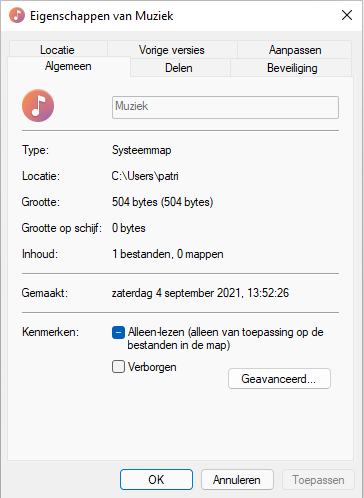Close the Eigenschappen van Muziek dialog
364x498 pixels.
[347, 15]
